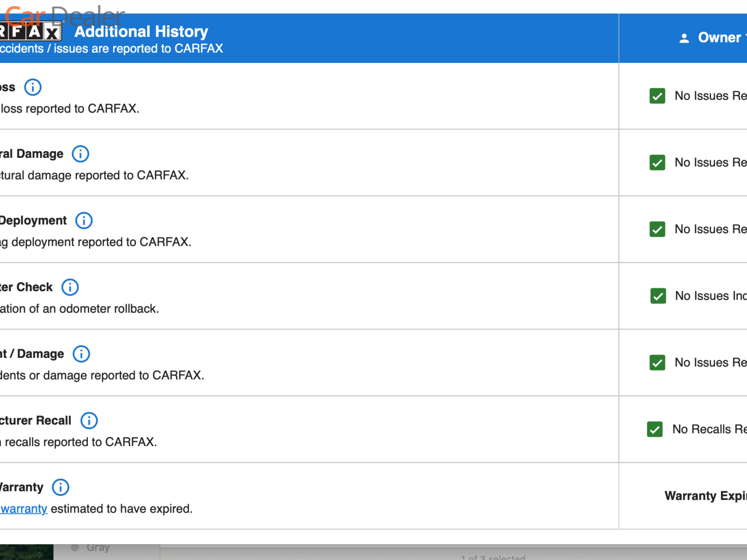
Task: Click green check in accident damage row
Action: (657, 363)
